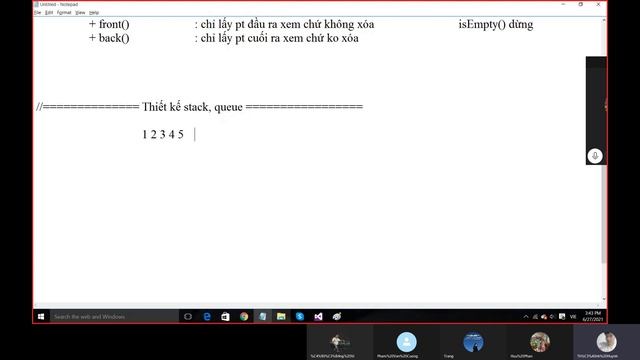Focus the 'Search the web and Windows' box
This screenshot has height=360, width=640.
click(114, 316)
